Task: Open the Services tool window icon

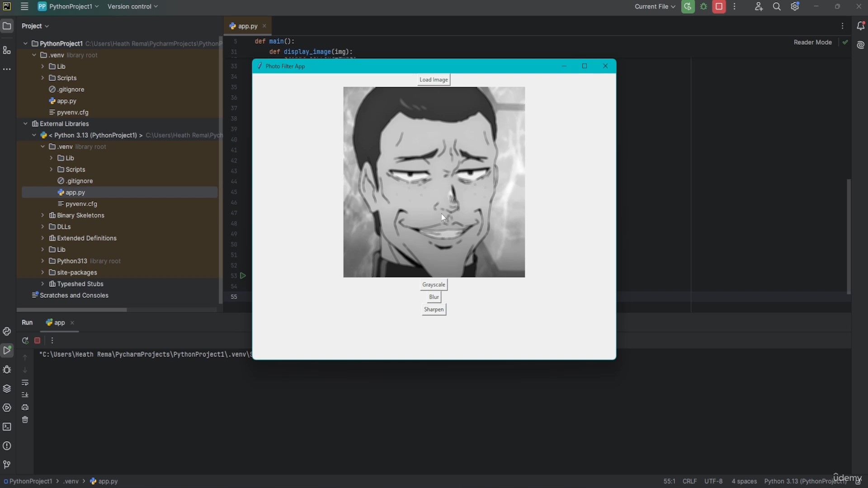Action: coord(7,408)
